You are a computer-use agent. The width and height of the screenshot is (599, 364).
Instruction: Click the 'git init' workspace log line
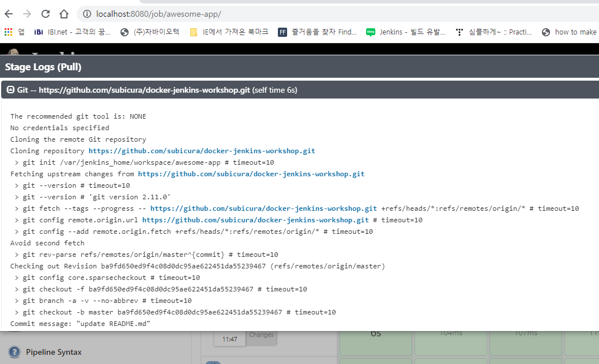(x=144, y=162)
